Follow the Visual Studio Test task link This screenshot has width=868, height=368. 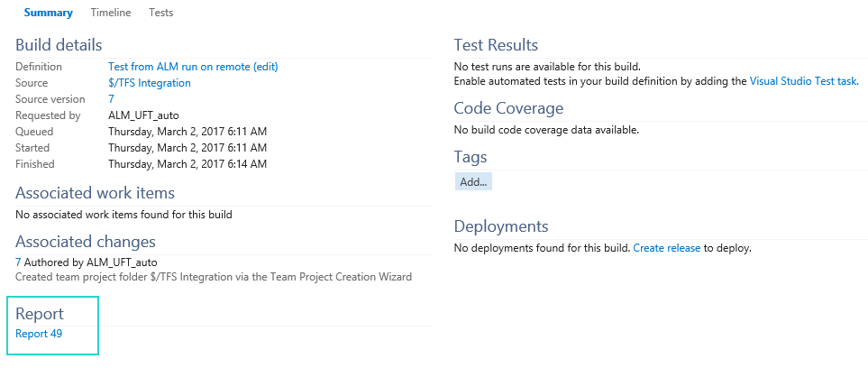point(803,81)
